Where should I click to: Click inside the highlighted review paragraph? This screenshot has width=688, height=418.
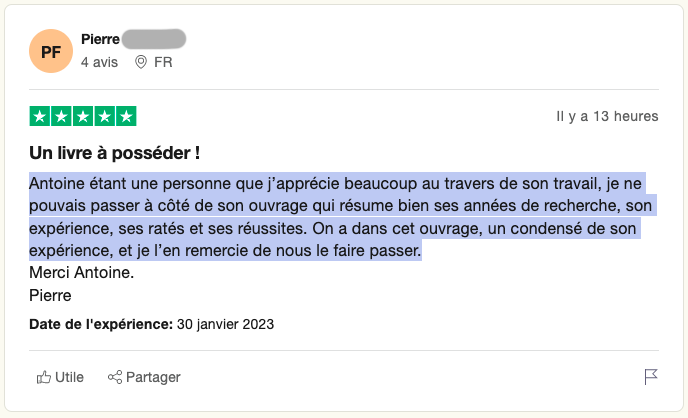[330, 217]
